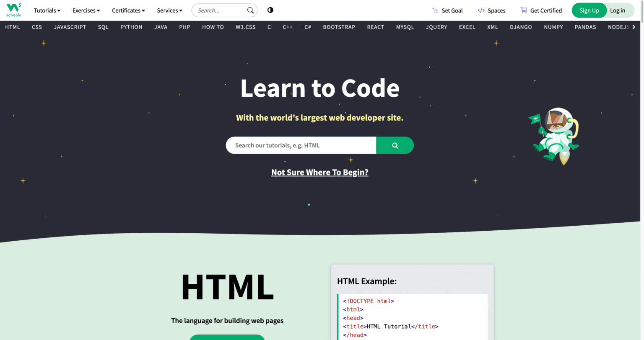Screen dimensions: 644x340
Task: Follow the Not Sure Where To Begin link
Action: click(x=319, y=172)
